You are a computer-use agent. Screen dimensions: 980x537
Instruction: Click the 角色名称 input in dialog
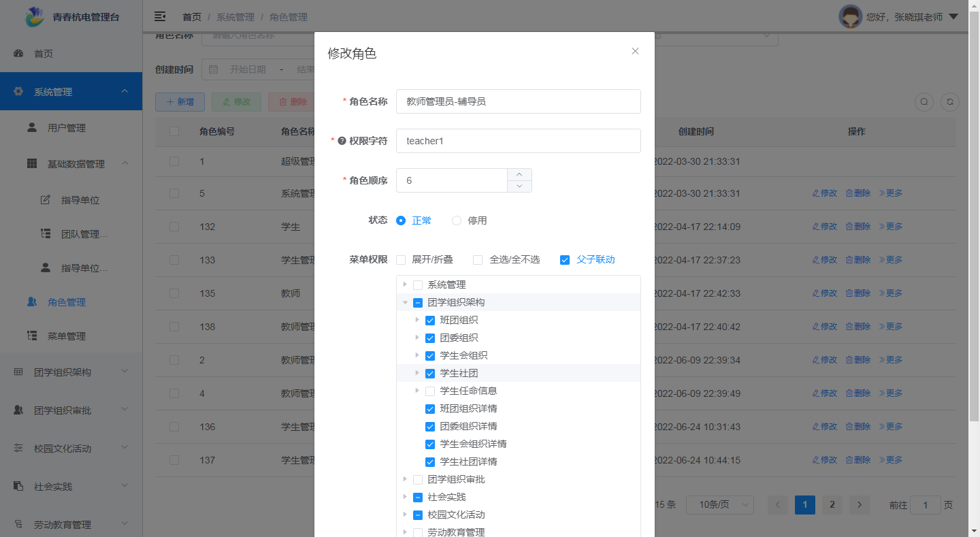[x=518, y=101]
